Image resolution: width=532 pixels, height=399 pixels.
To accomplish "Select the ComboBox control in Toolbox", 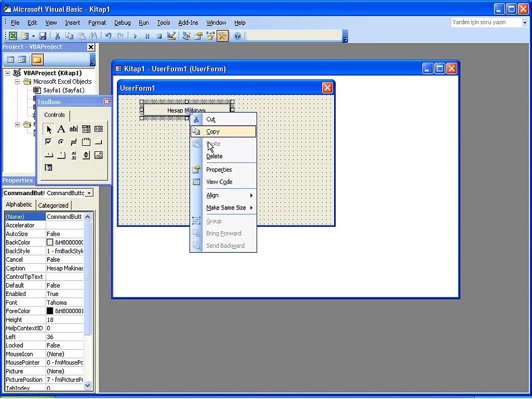I will pos(86,129).
